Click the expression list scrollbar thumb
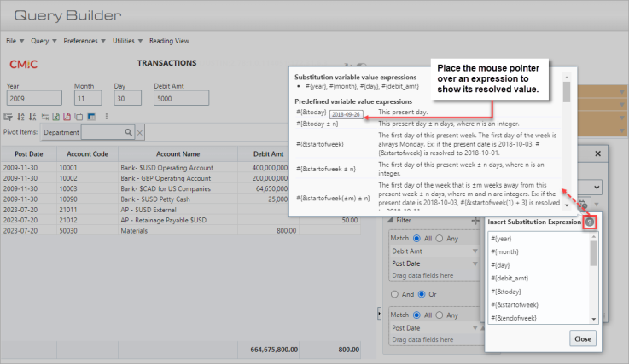Viewport: 629px width, 364px height. 594,253
